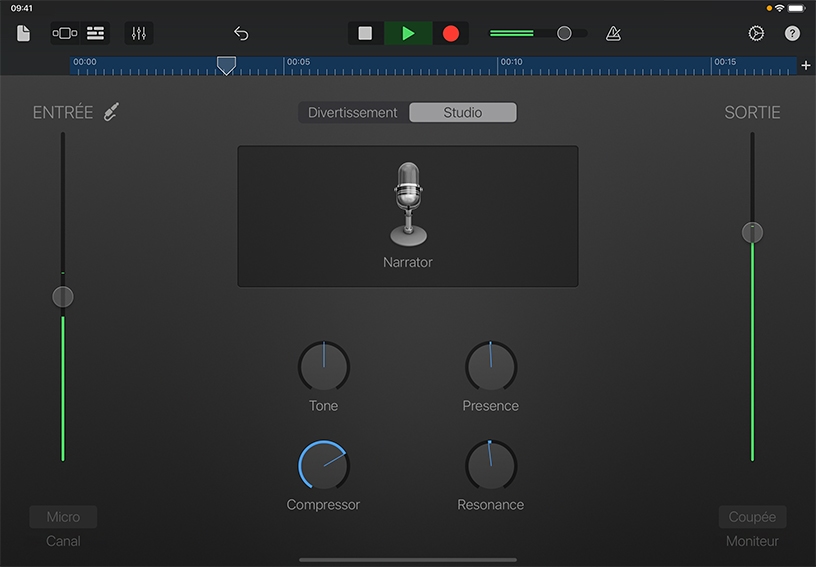Click the battery status icon
The height and width of the screenshot is (567, 816).
[x=797, y=8]
